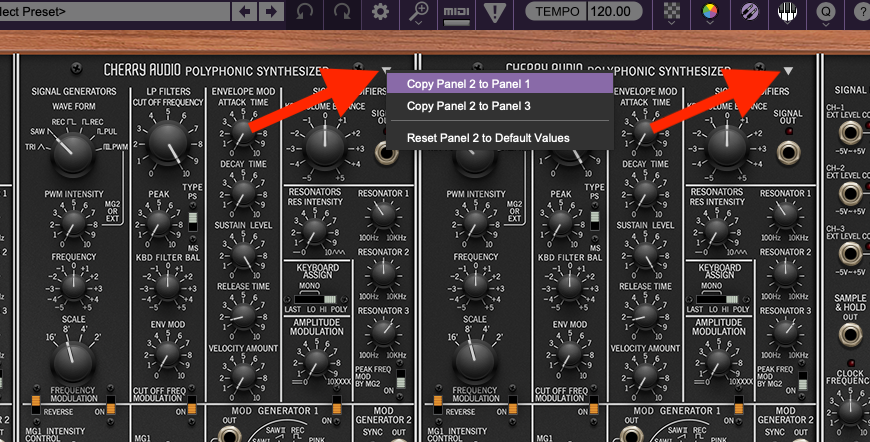The height and width of the screenshot is (442, 870).
Task: Click the panic warning triangle icon
Action: [x=494, y=12]
